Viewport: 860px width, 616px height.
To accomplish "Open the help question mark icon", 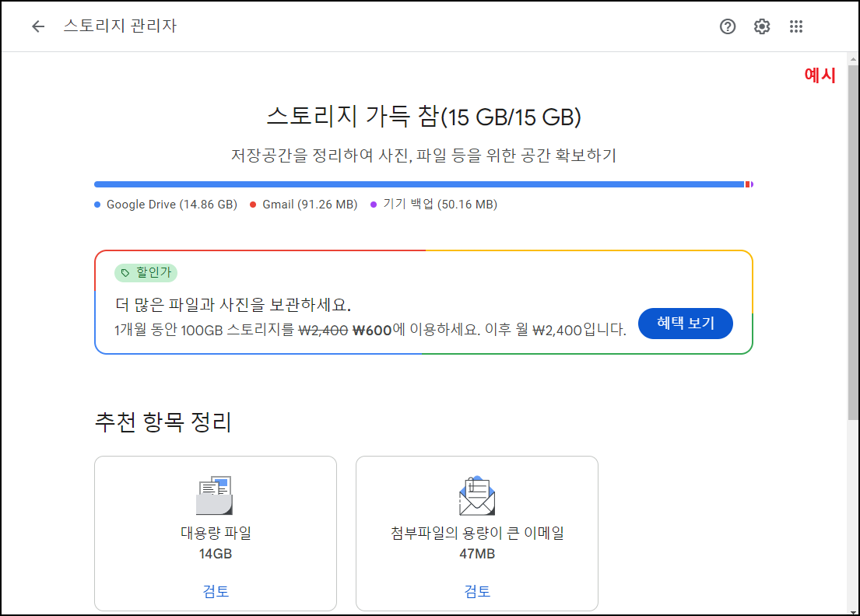I will pos(727,26).
